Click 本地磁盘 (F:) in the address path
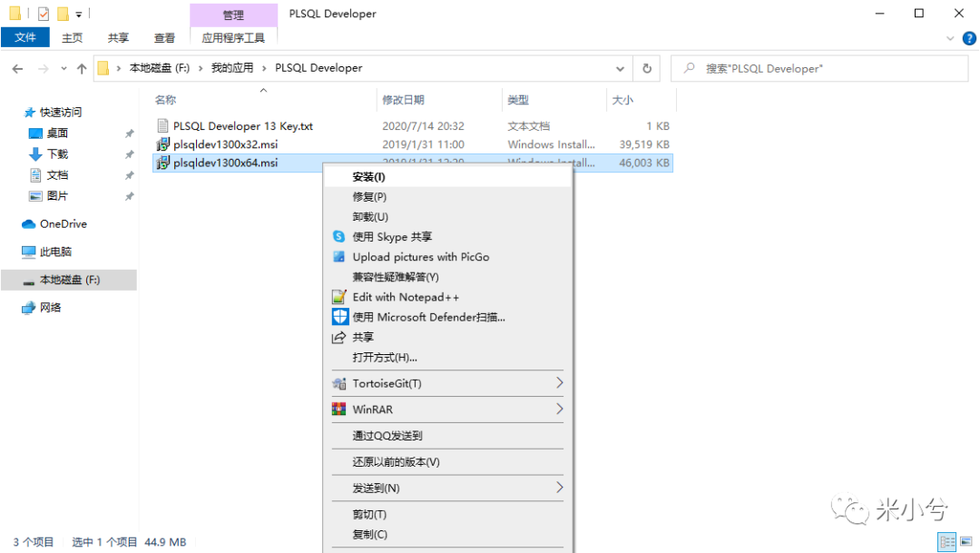Screen dimensions: 980x553 point(160,68)
